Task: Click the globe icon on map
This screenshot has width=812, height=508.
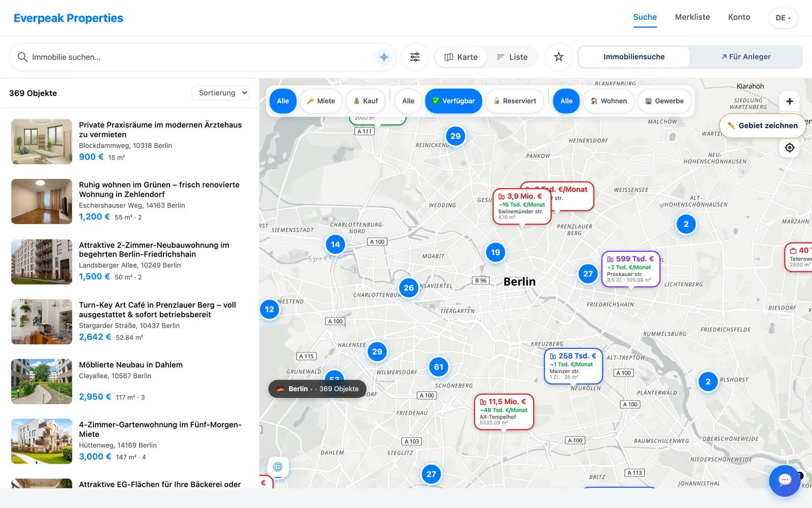Action: click(x=278, y=467)
